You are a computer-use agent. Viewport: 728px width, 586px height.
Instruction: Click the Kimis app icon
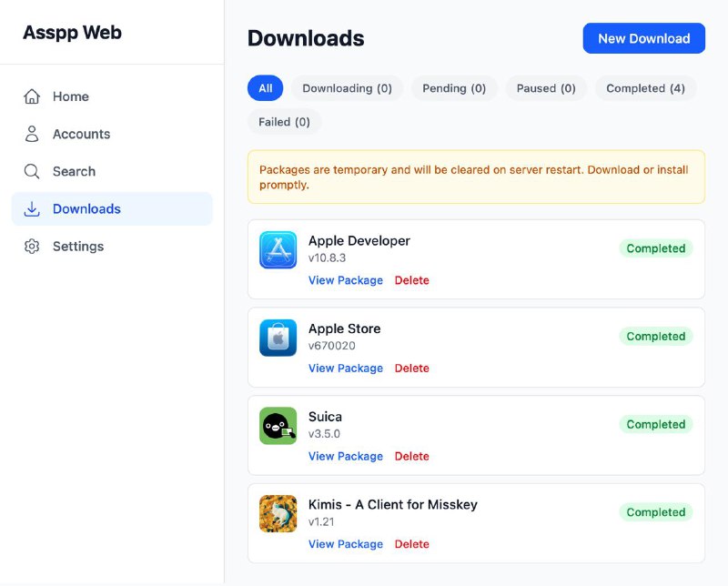coord(278,513)
